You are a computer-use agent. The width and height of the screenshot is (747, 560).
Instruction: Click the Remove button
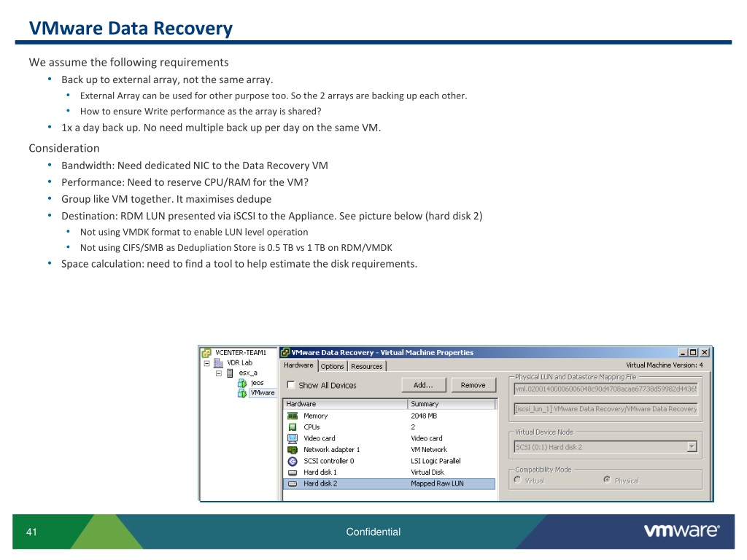473,385
